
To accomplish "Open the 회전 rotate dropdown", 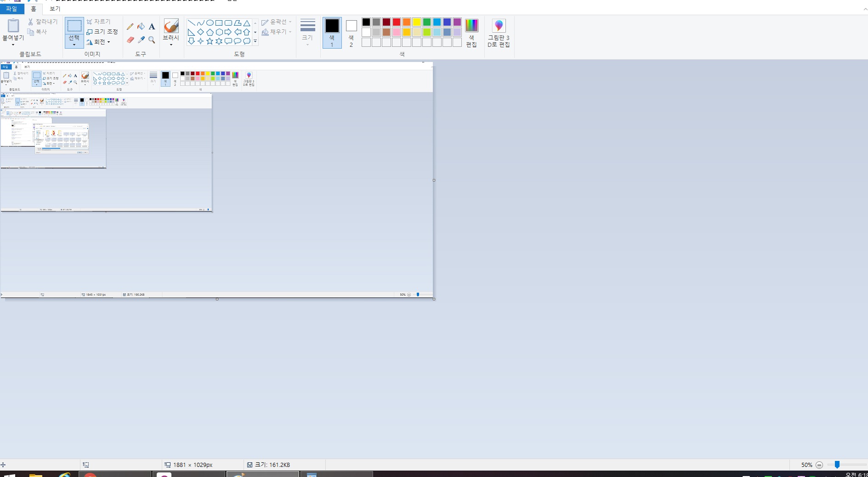I will pos(98,42).
